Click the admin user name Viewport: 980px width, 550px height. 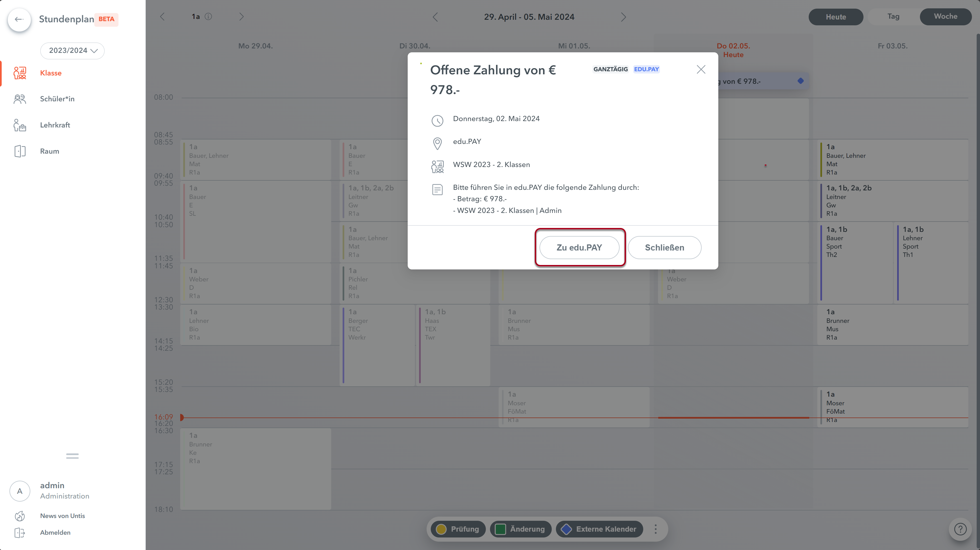pyautogui.click(x=52, y=485)
